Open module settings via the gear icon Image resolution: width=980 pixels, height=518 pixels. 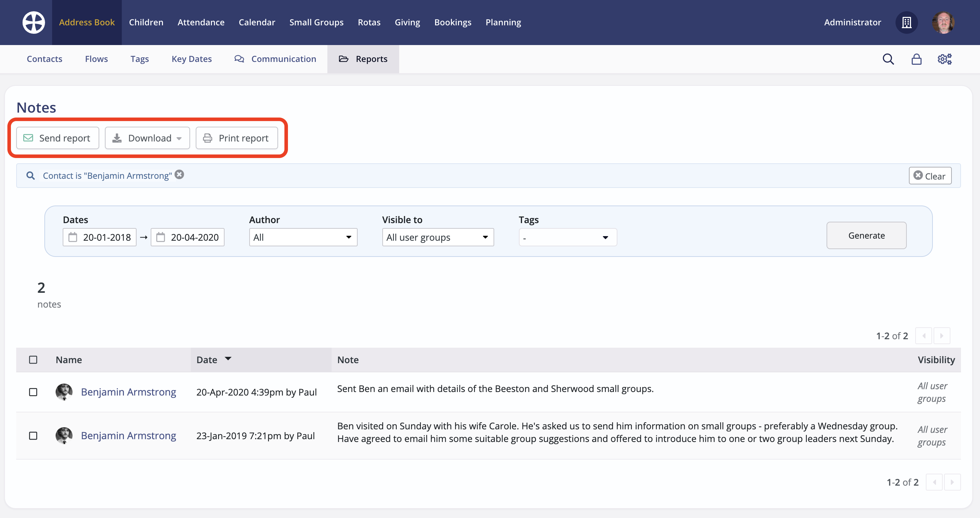click(944, 59)
